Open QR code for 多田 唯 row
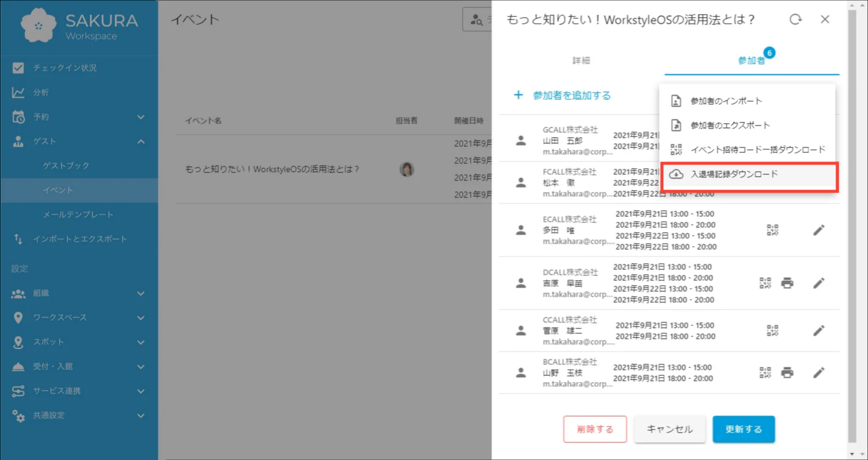Screen dimensions: 868x460 [772, 230]
